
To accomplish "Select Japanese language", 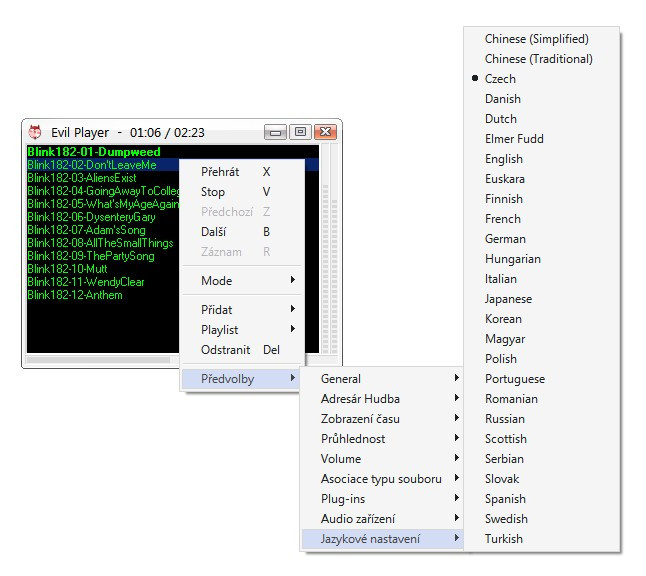I will [542, 299].
